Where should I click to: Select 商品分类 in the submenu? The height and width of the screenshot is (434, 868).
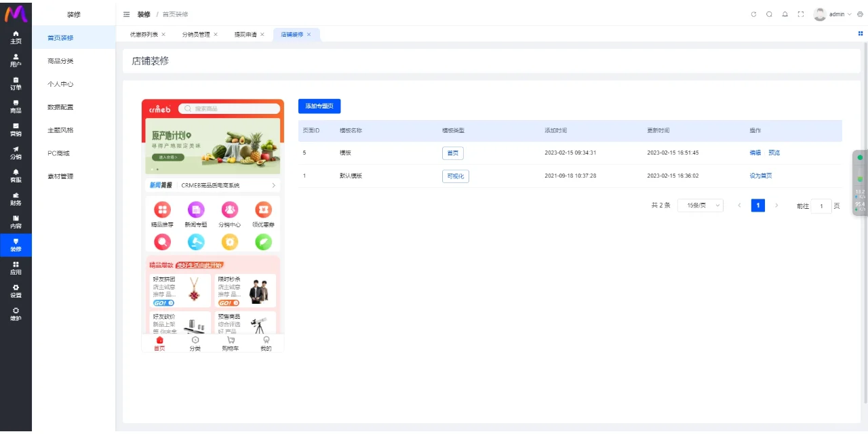[x=60, y=61]
